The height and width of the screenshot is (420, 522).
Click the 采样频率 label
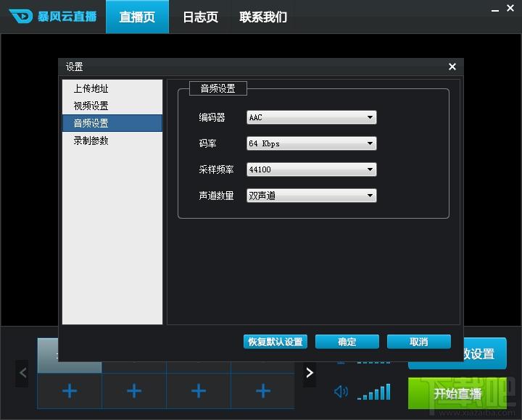(x=216, y=169)
